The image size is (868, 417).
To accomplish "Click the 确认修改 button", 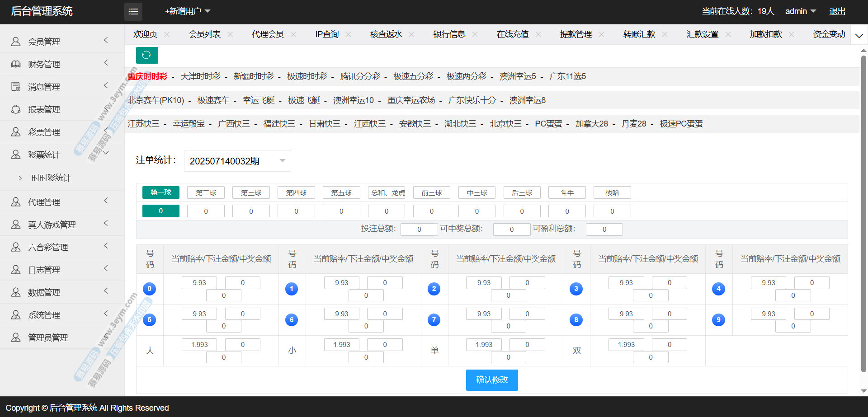I will pyautogui.click(x=492, y=380).
